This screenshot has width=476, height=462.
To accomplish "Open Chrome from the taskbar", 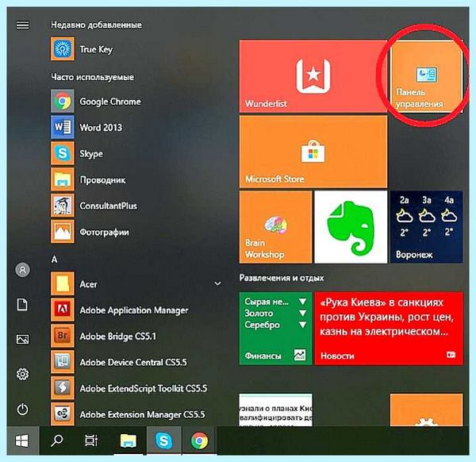I will coord(199,441).
